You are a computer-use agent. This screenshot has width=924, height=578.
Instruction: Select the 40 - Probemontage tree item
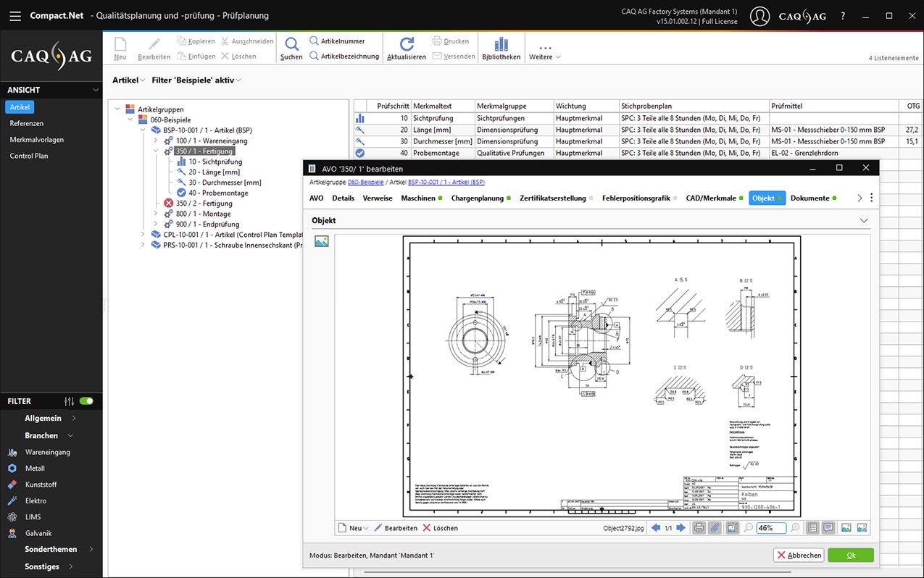[218, 193]
